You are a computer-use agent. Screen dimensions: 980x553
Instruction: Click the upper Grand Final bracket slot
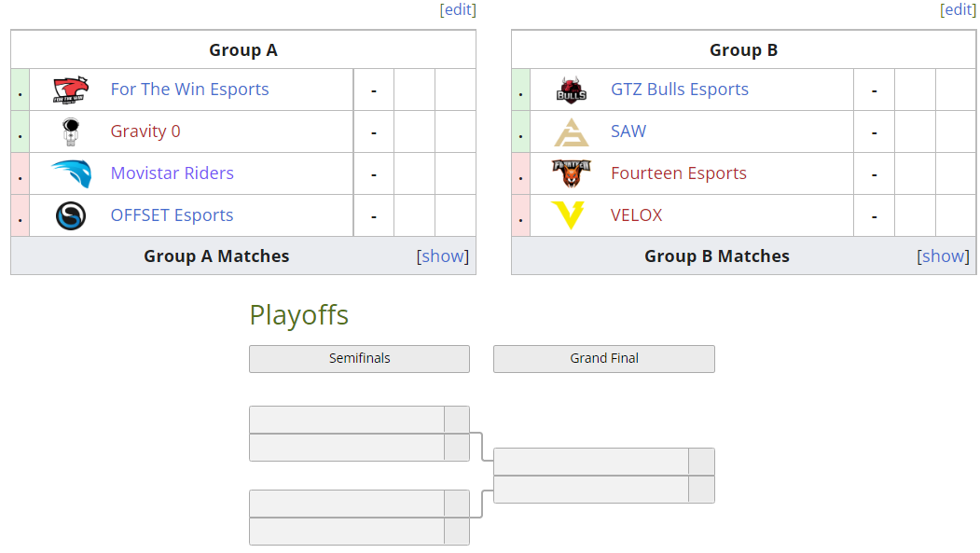[x=590, y=461]
